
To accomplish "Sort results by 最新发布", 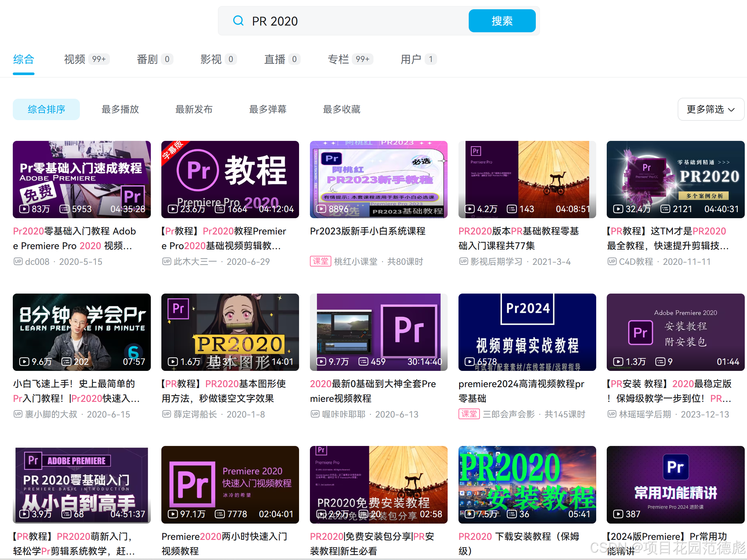I will tap(194, 109).
